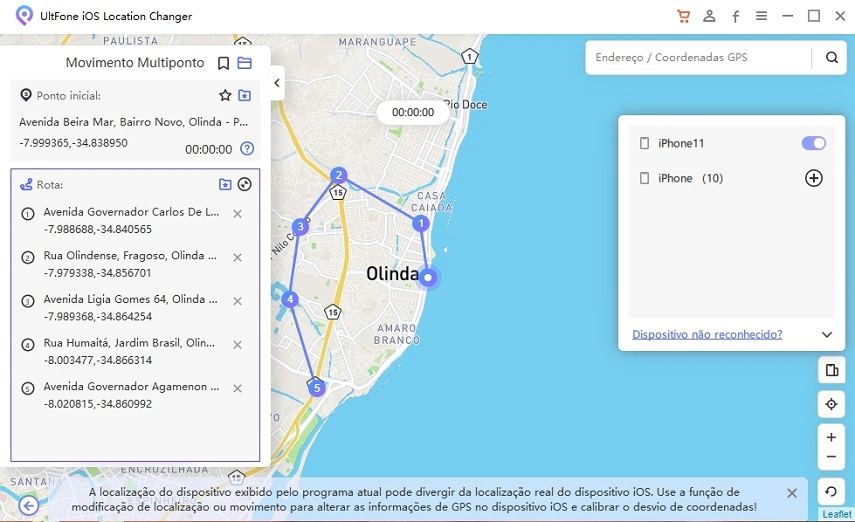Select map marker 3

300,227
